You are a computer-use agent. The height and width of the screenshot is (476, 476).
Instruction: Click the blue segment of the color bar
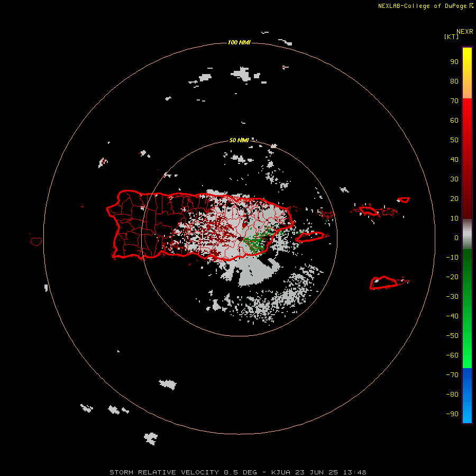467,396
